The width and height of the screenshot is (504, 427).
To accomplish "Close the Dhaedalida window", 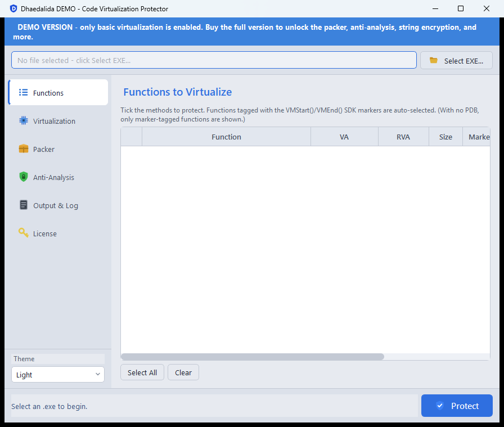I will [487, 8].
